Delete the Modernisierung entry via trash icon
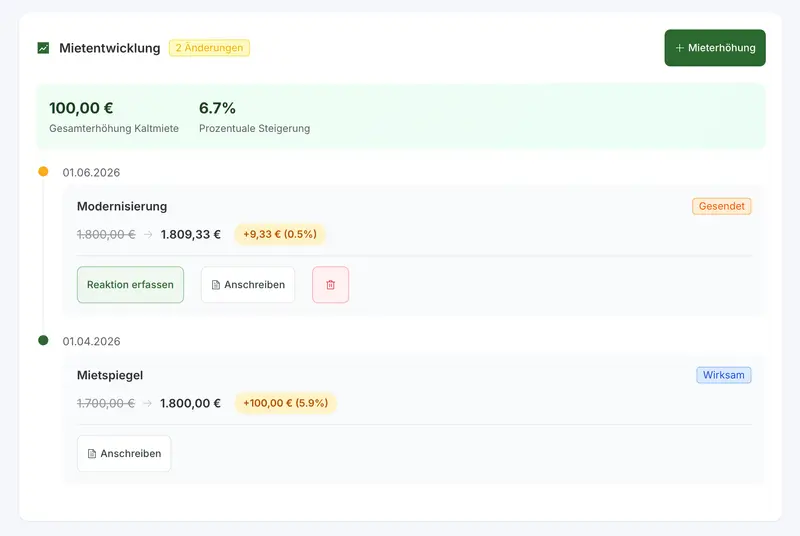The width and height of the screenshot is (800, 536). pos(331,285)
